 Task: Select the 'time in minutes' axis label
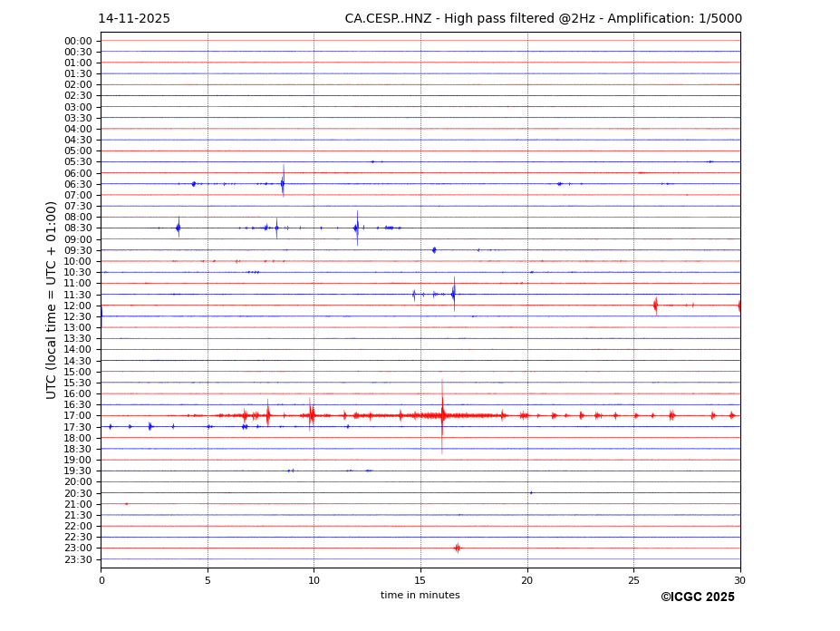pyautogui.click(x=420, y=596)
